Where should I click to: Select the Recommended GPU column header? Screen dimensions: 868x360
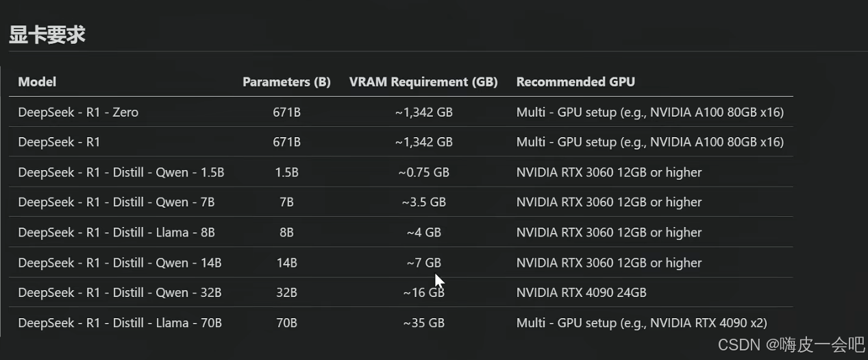point(575,82)
